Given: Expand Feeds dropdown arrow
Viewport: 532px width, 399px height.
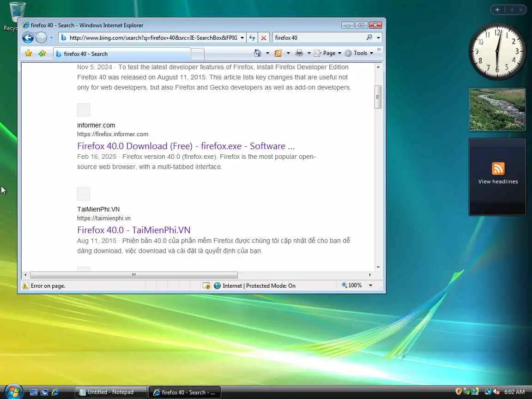Looking at the screenshot, I should click(x=288, y=53).
